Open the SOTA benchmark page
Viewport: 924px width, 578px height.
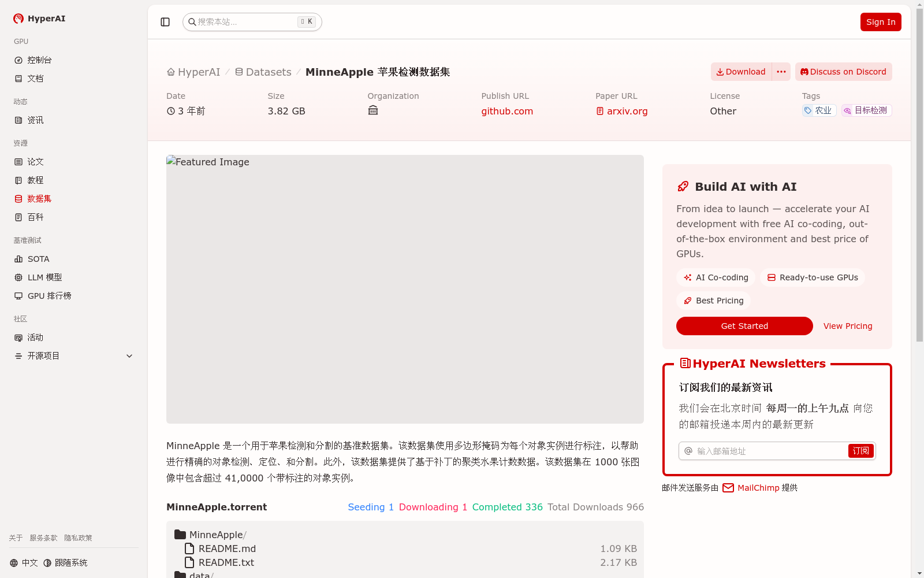73,259
